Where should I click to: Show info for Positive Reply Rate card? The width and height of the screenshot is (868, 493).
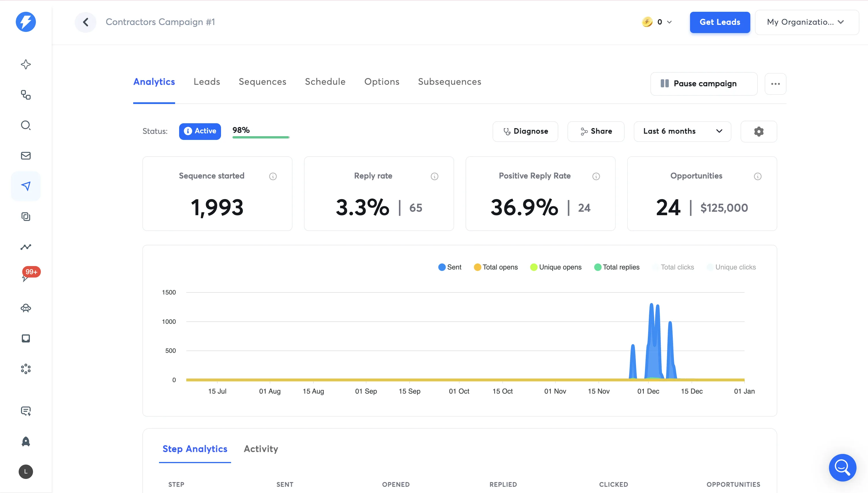pos(596,176)
